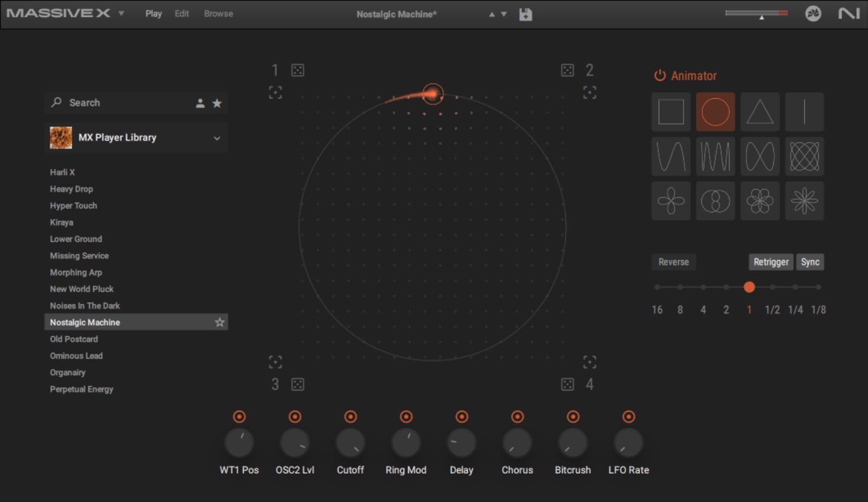The width and height of the screenshot is (868, 502).
Task: Click the circular NI settings icon
Action: [813, 14]
